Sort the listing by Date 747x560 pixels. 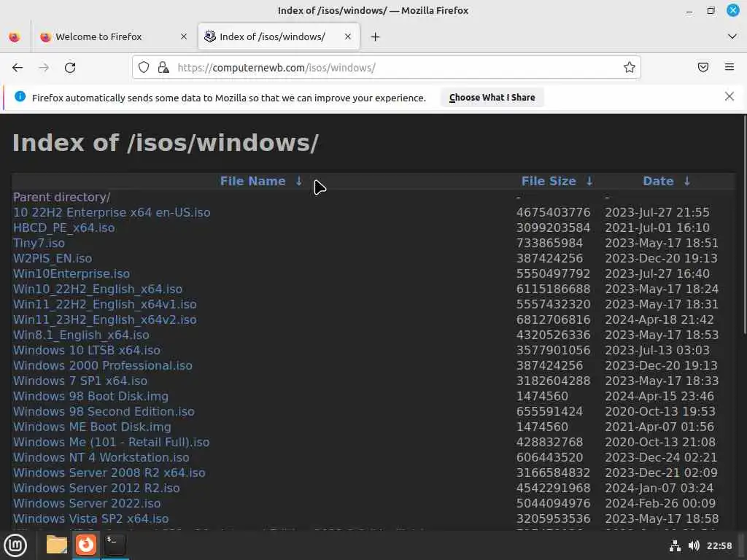click(x=658, y=181)
